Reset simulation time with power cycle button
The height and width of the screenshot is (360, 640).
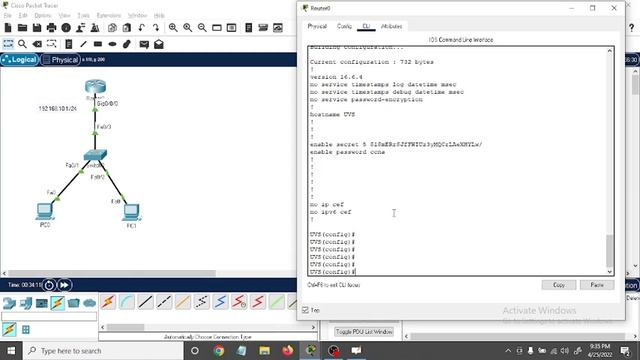(49, 285)
